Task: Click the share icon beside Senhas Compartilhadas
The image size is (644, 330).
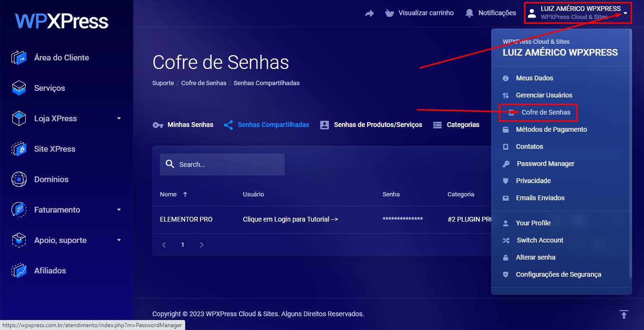Action: [228, 125]
